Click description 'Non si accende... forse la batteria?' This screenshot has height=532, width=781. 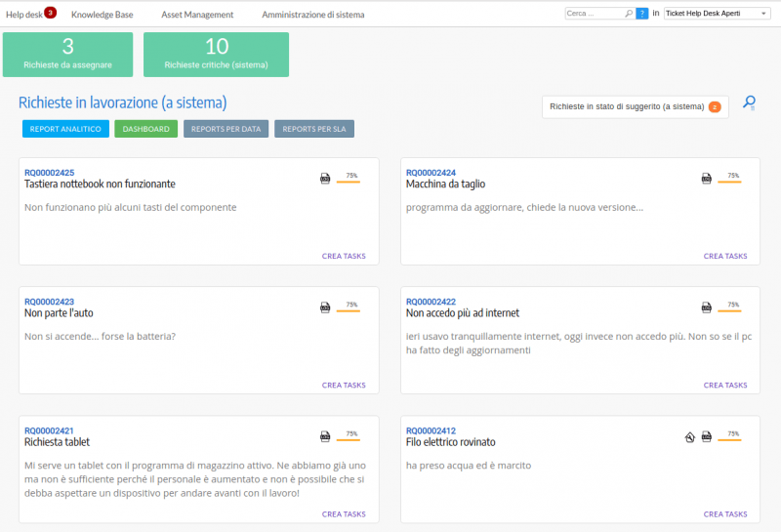coord(101,337)
